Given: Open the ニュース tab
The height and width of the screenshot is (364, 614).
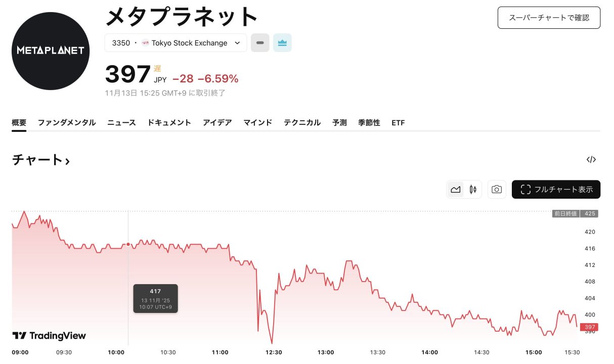Looking at the screenshot, I should [x=121, y=122].
